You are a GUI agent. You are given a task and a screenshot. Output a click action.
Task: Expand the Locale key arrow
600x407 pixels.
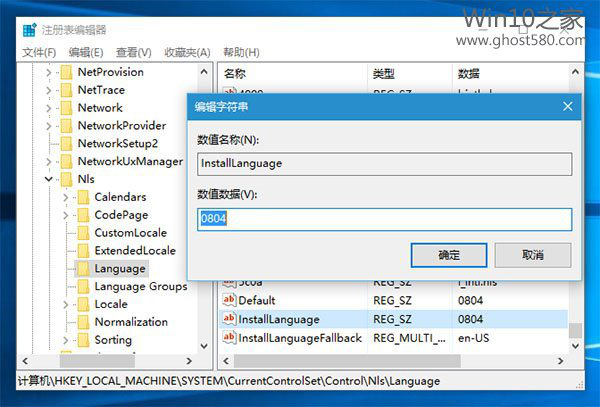tap(66, 304)
